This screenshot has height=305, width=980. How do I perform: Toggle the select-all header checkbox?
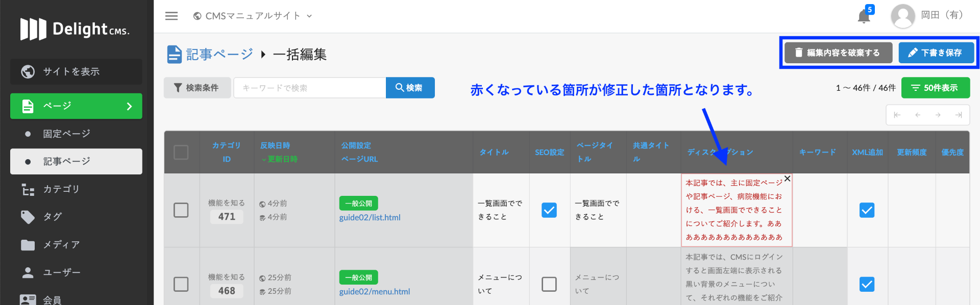coord(181,152)
